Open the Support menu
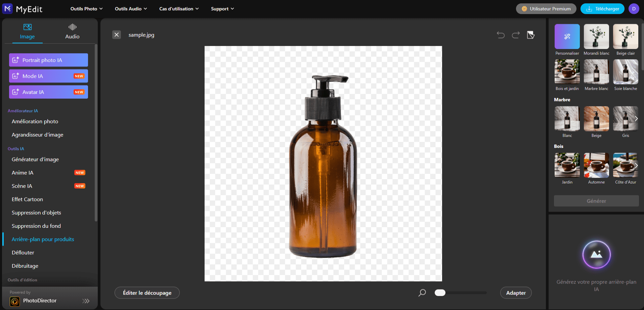The image size is (644, 310). 222,9
